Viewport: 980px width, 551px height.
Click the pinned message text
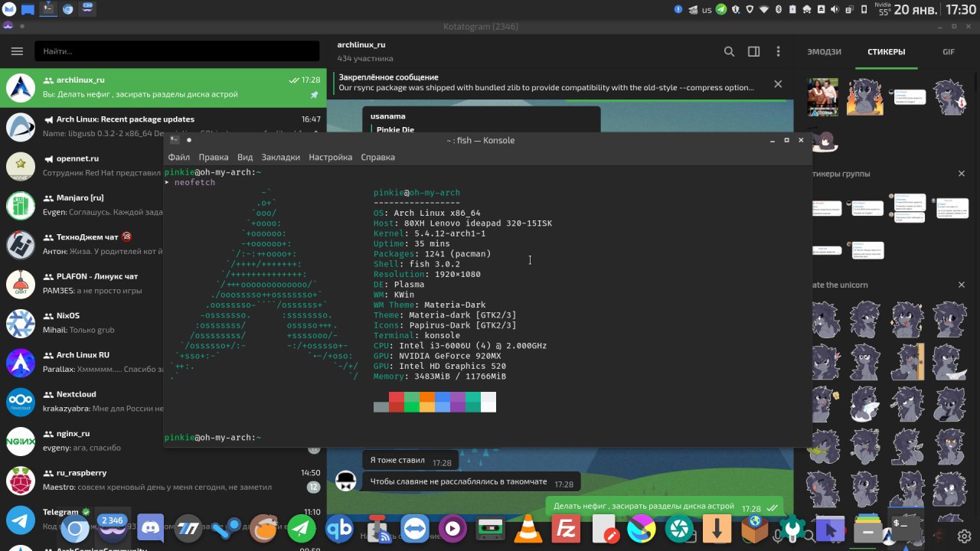[x=546, y=87]
